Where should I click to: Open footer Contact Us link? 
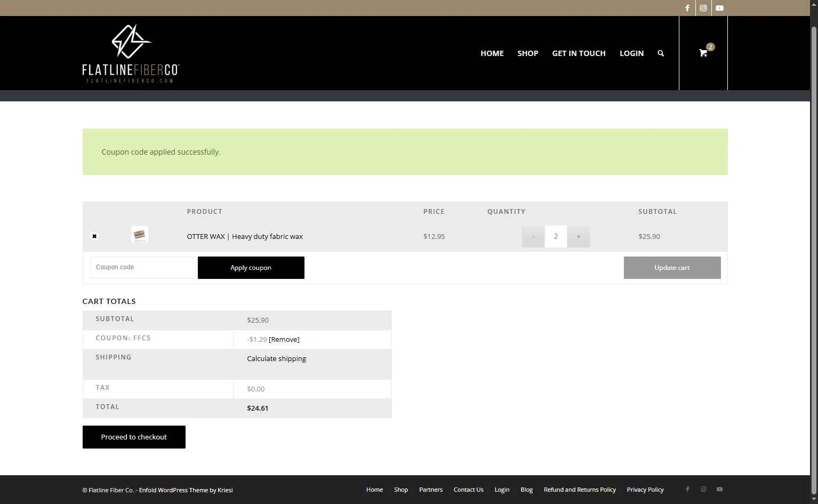469,490
